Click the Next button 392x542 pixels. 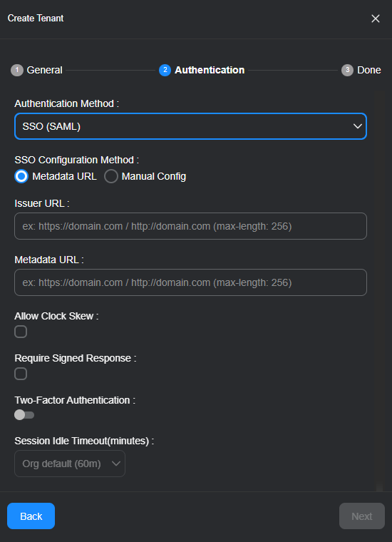(362, 516)
